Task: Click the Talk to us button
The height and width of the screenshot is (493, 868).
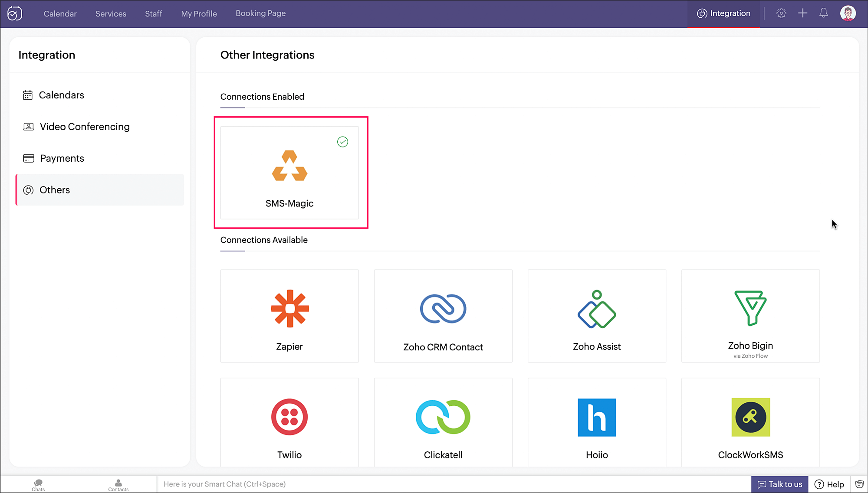Action: click(779, 484)
